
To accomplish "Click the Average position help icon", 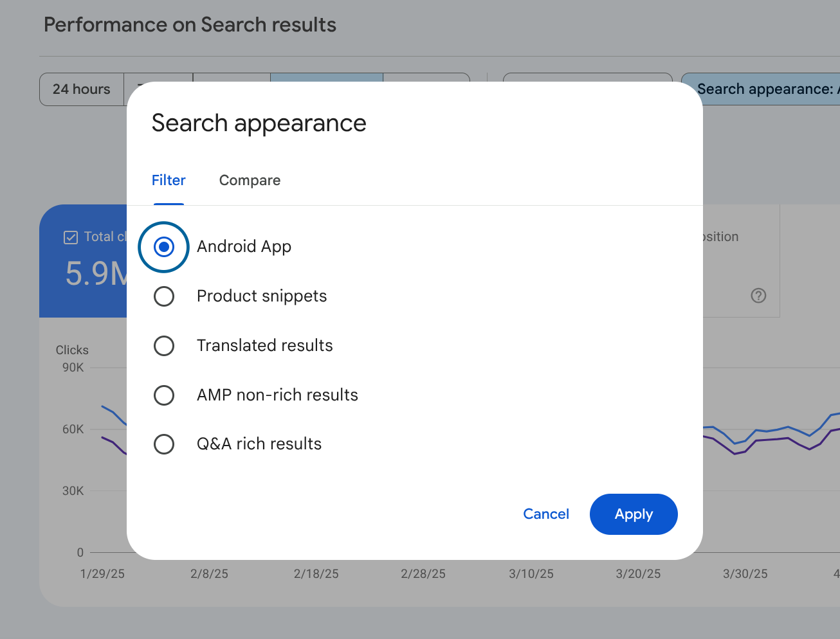I will click(758, 296).
